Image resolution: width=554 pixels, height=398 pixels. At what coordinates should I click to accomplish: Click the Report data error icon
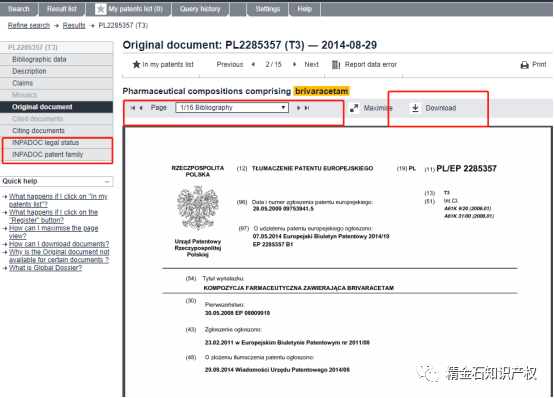tap(336, 65)
